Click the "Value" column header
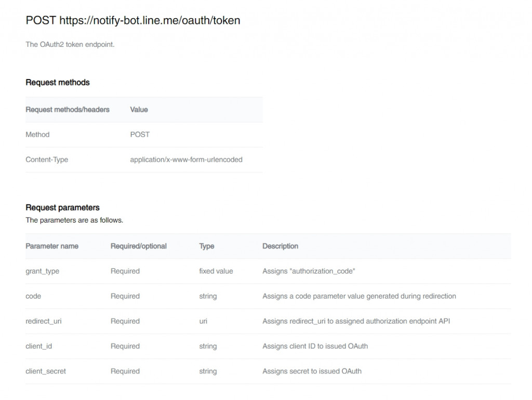532x400 pixels. tap(139, 110)
